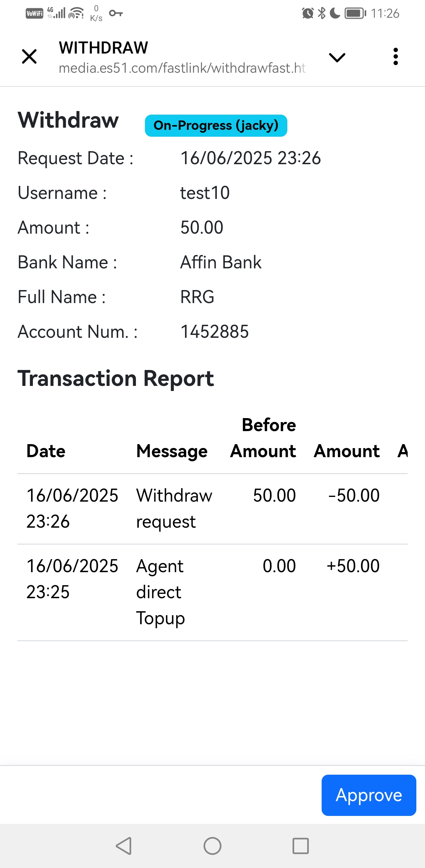Tap the battery status icon

(355, 13)
